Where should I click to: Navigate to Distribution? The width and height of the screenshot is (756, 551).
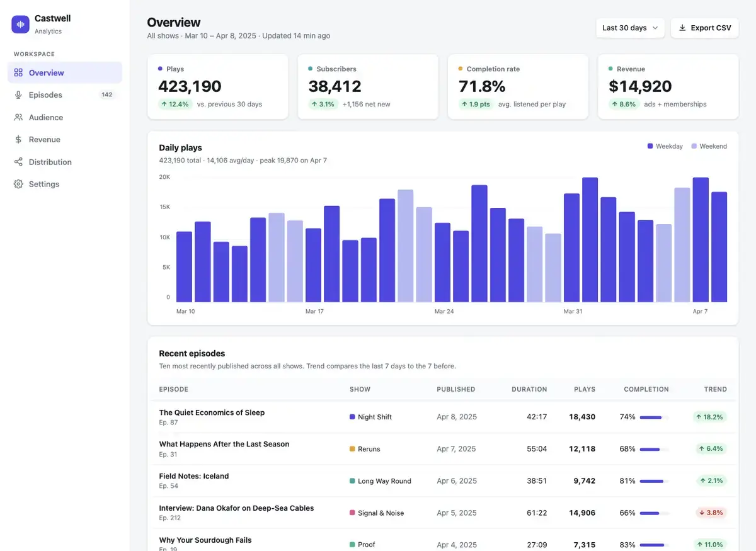coord(65,162)
